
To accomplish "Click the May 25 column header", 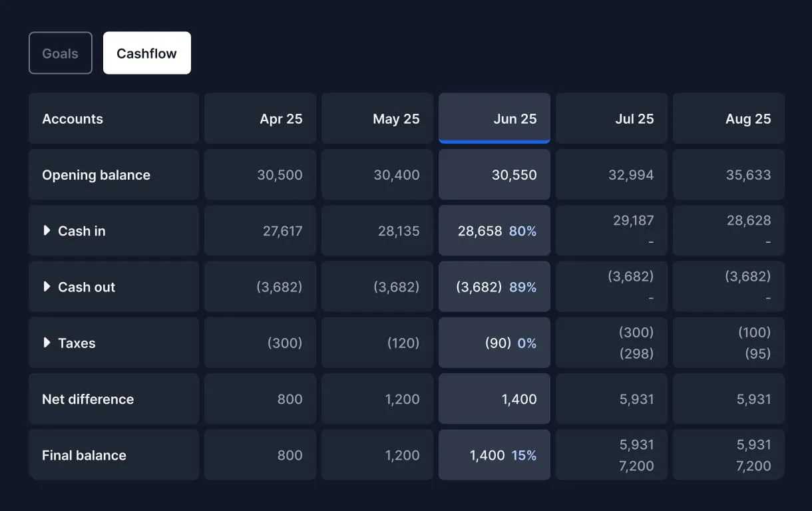I will tap(377, 118).
